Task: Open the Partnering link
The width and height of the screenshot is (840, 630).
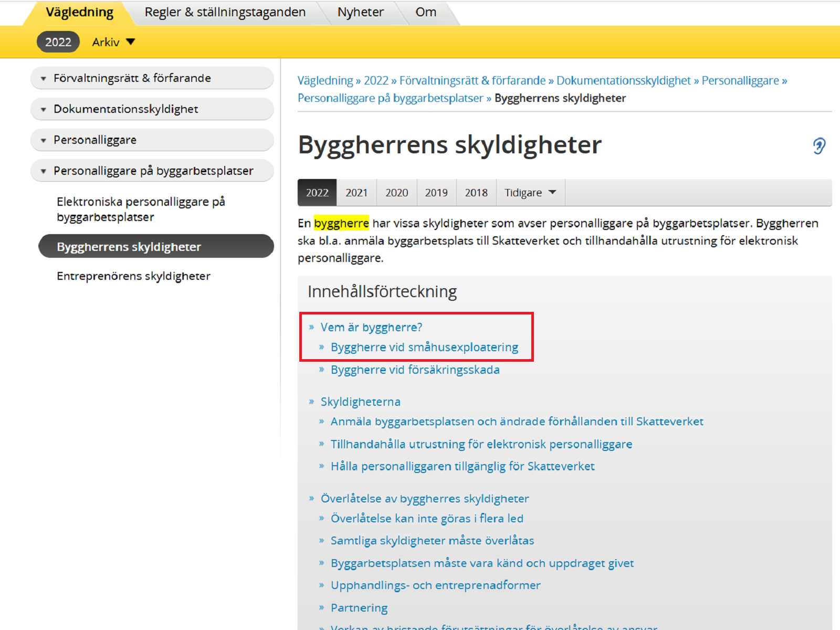Action: point(359,608)
